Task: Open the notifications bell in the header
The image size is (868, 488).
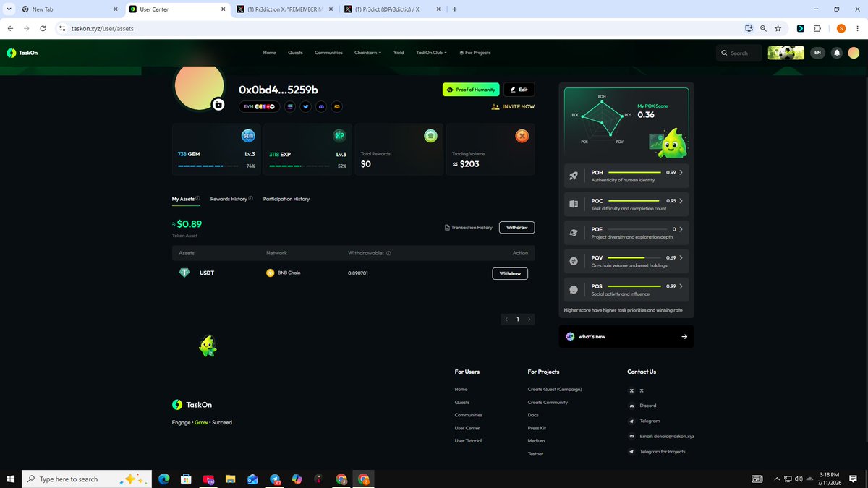Action: 837,53
